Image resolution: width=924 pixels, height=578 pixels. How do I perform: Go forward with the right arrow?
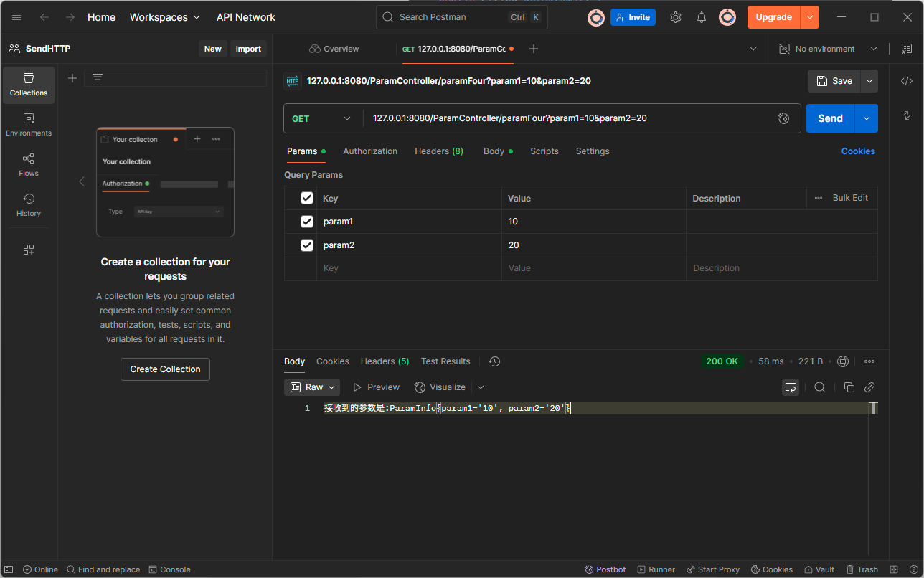70,17
